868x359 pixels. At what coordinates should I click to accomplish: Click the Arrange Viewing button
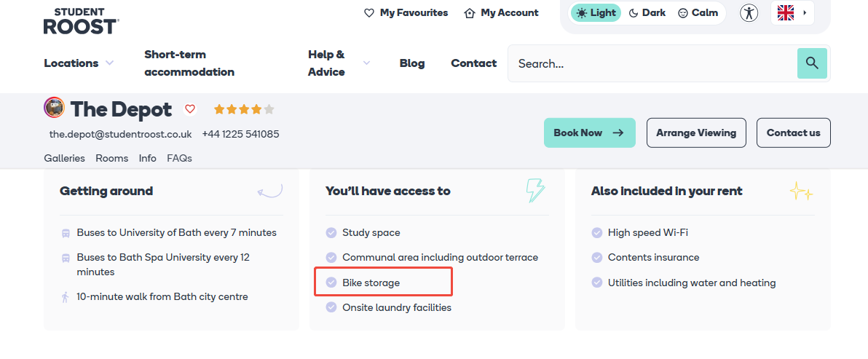(x=696, y=133)
